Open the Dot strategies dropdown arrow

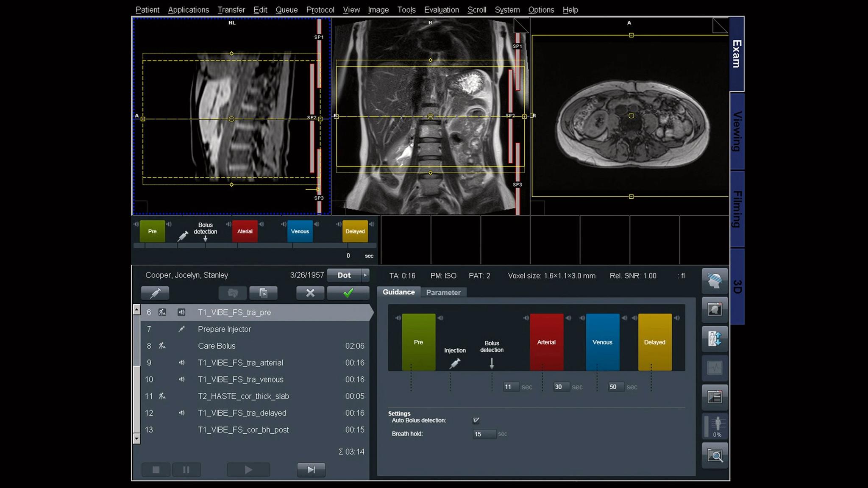point(365,275)
